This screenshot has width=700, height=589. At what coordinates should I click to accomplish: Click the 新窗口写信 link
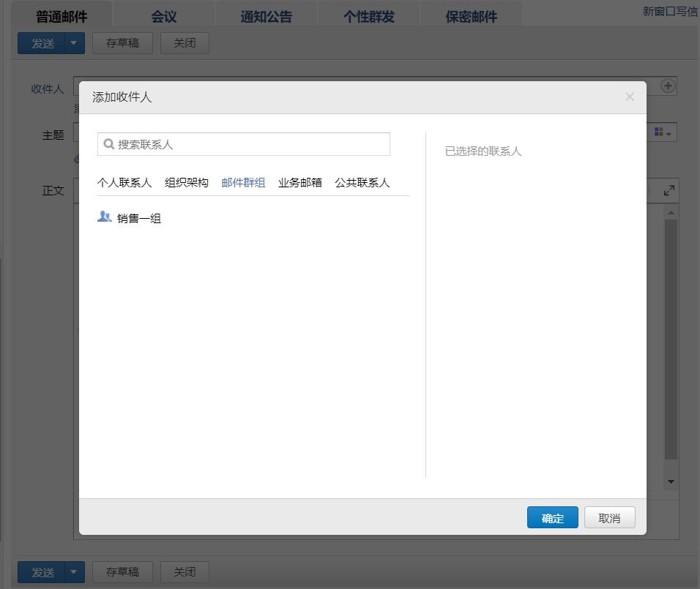pos(669,12)
